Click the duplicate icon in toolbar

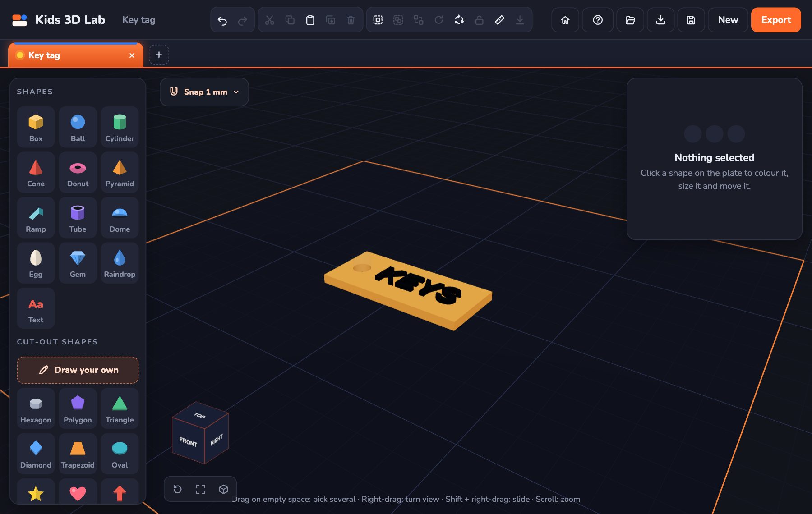330,20
